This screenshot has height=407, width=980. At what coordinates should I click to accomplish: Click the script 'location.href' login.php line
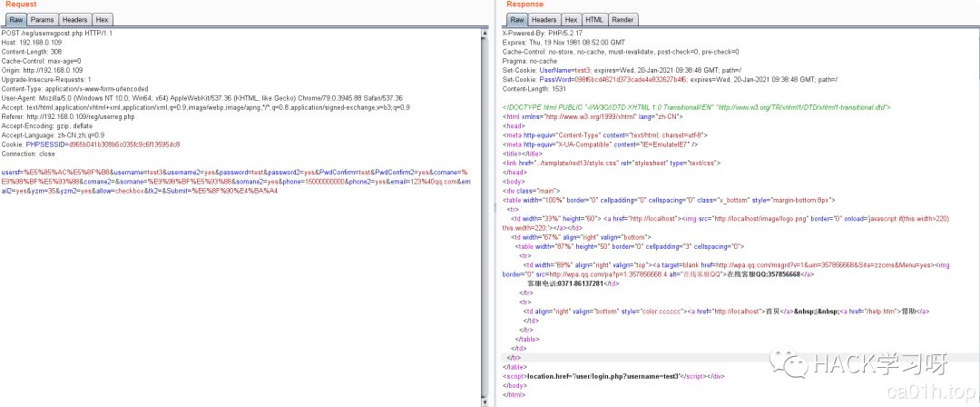click(x=613, y=376)
